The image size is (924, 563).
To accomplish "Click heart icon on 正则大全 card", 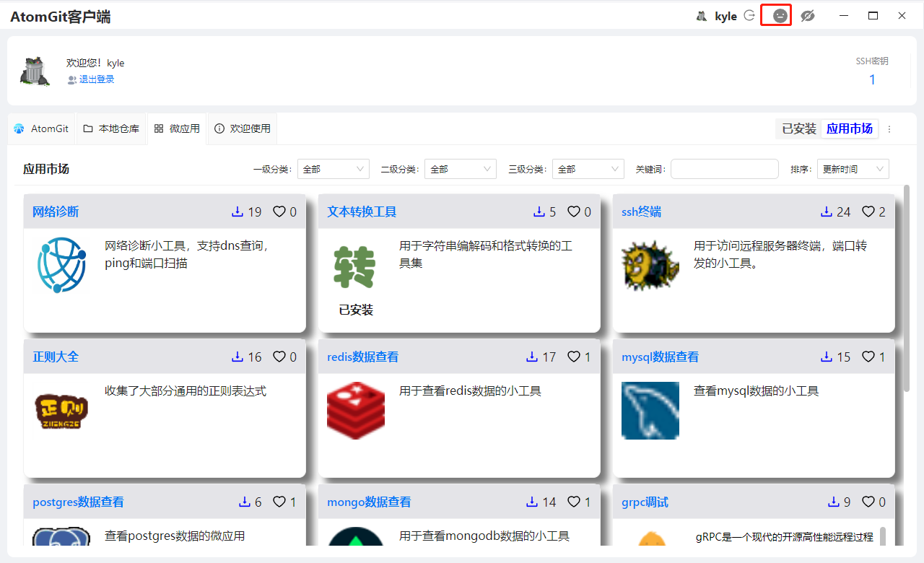I will point(279,357).
